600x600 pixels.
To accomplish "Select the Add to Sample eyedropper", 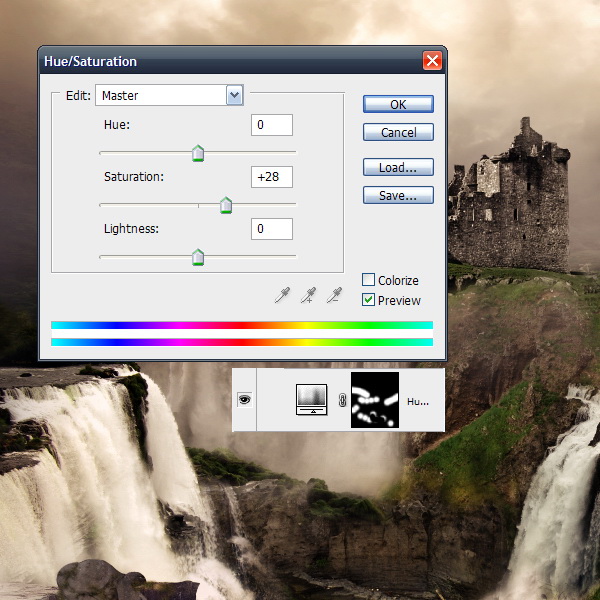I will pos(310,295).
